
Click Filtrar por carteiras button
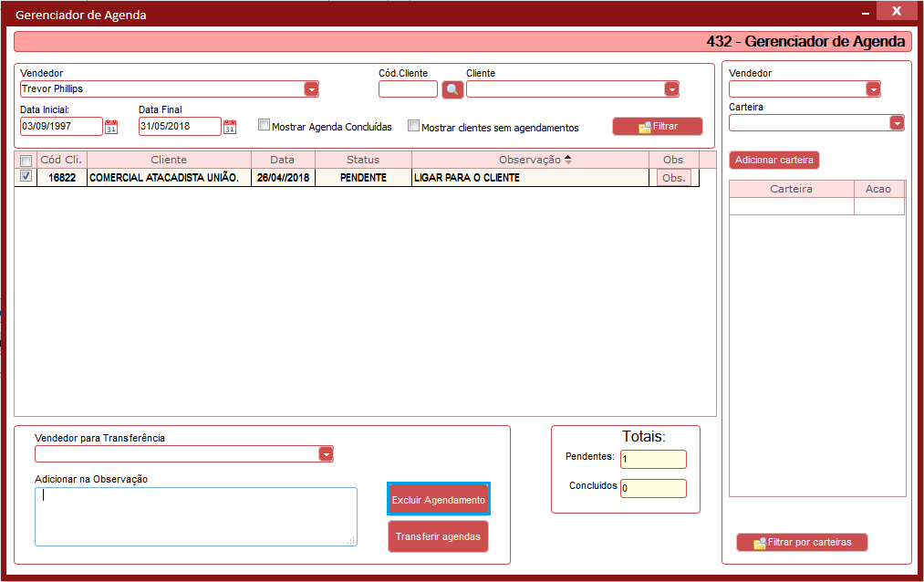click(x=802, y=542)
